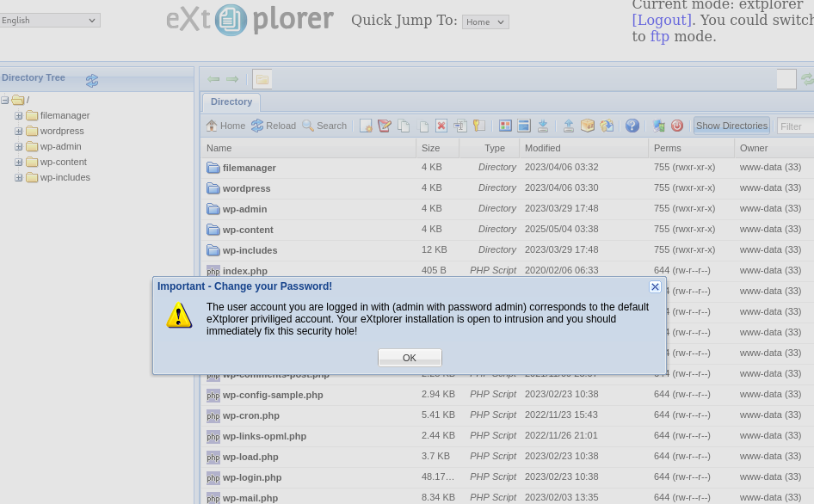Screen dimensions: 814x504
Task: Click the four-color grid view icon
Action: tap(505, 126)
